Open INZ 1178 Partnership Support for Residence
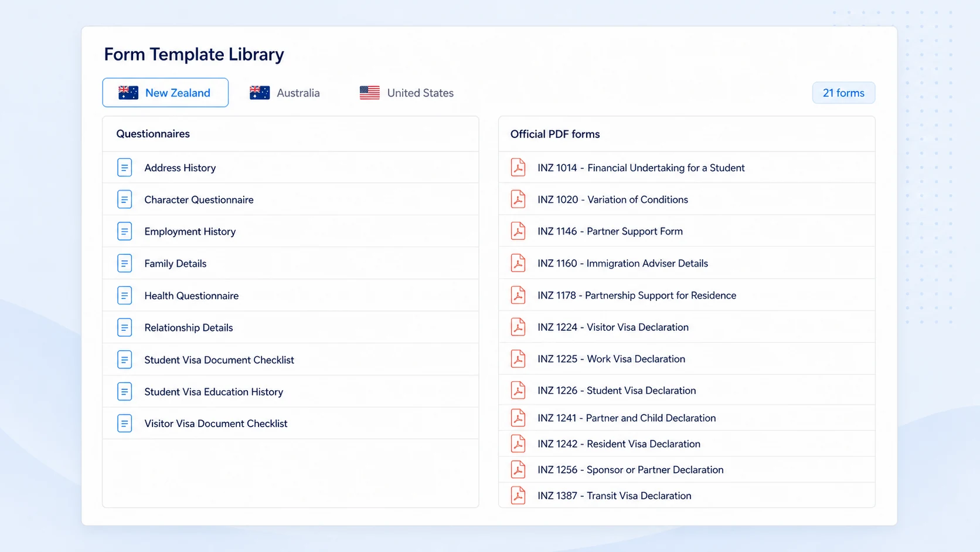 (687, 295)
